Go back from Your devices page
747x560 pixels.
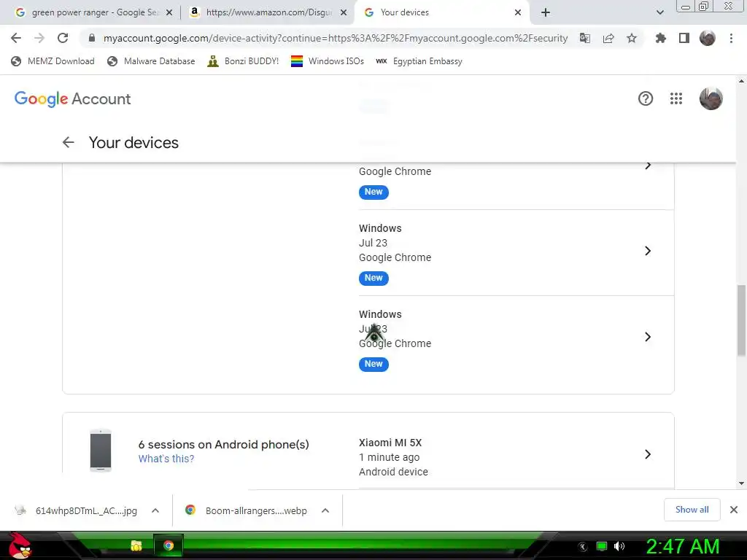coord(68,142)
